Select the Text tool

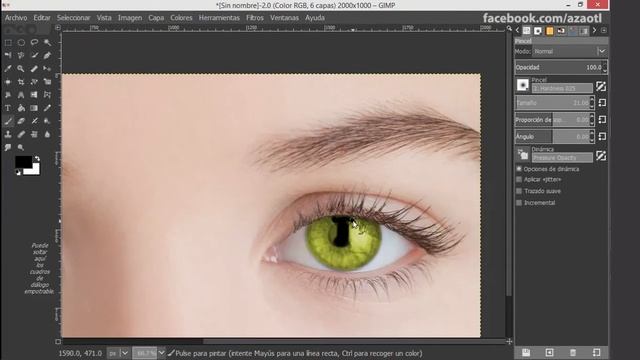tap(8, 108)
